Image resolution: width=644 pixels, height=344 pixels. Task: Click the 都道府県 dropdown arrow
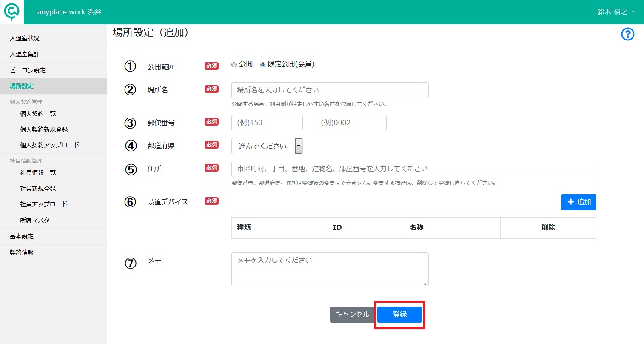coord(299,146)
